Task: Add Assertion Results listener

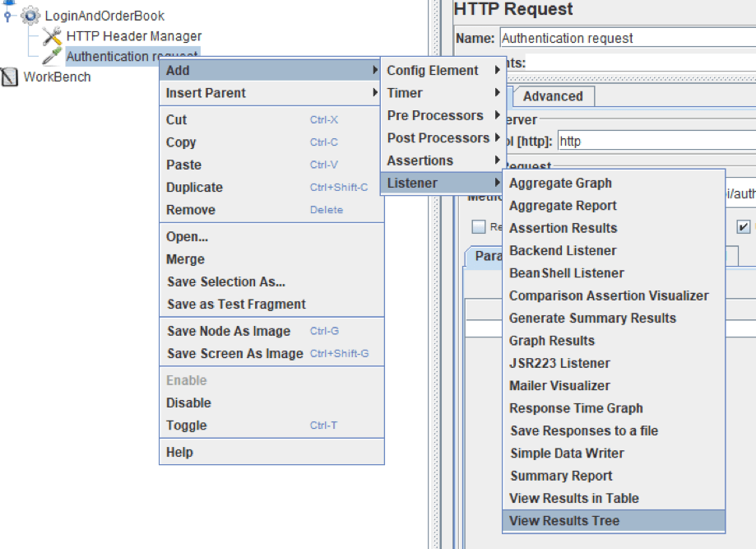Action: [614, 228]
